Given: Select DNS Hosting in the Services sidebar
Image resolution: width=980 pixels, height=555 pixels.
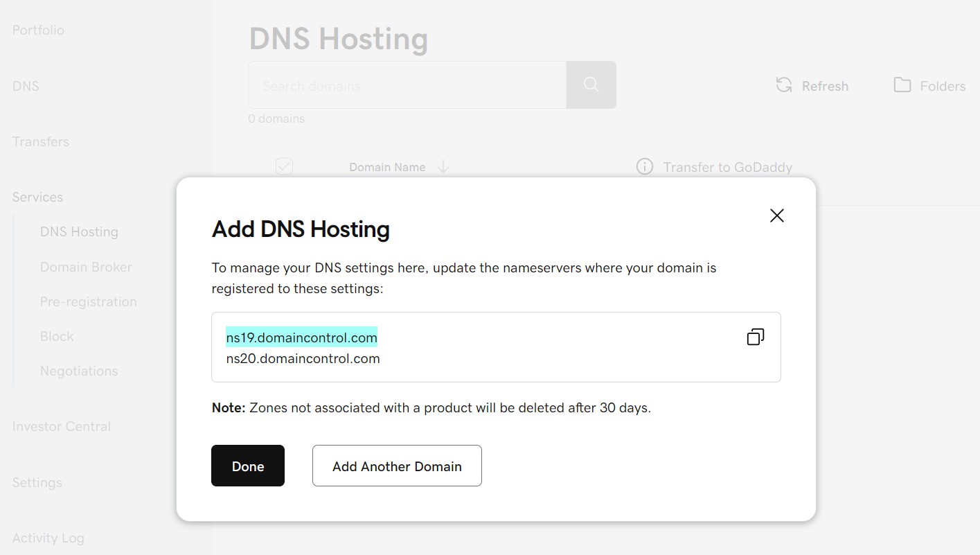Looking at the screenshot, I should pyautogui.click(x=79, y=231).
